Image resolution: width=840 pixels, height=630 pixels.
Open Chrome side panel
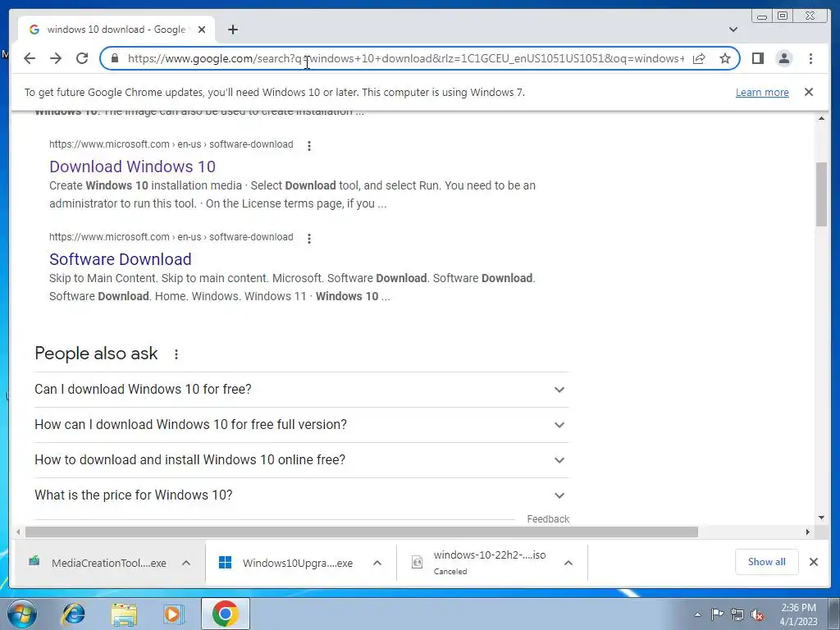758,58
